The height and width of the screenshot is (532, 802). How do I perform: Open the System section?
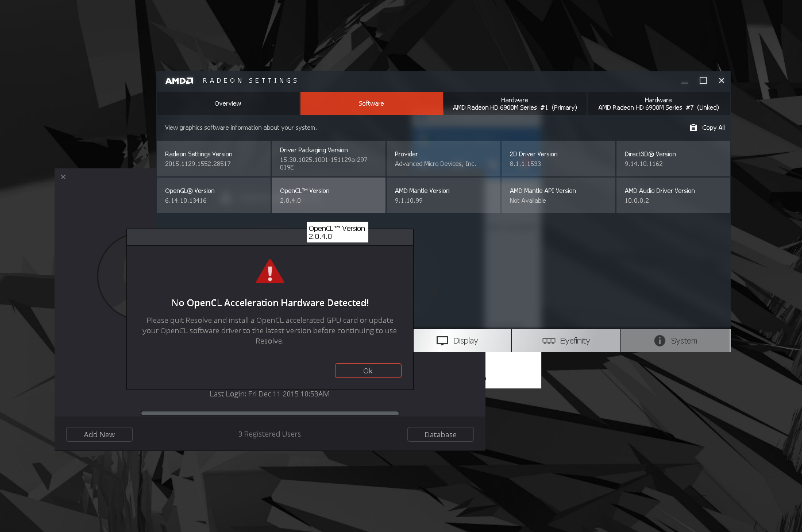(x=676, y=341)
